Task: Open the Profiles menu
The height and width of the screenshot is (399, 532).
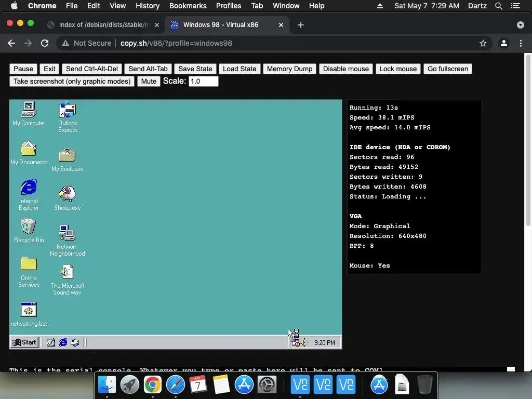Action: pos(229,6)
